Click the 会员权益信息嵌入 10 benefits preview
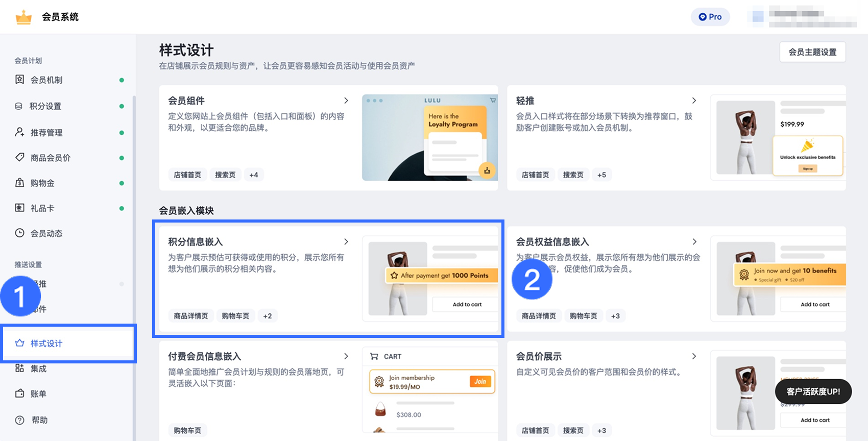Image resolution: width=868 pixels, height=441 pixels. [x=778, y=279]
